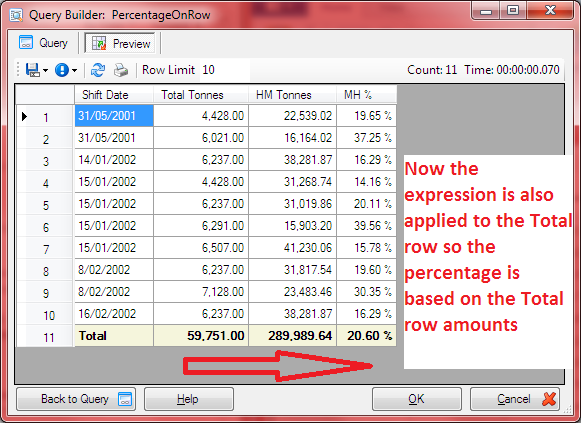Screen dimensions: 581x423
Task: Select the Preview tab
Action: 120,43
